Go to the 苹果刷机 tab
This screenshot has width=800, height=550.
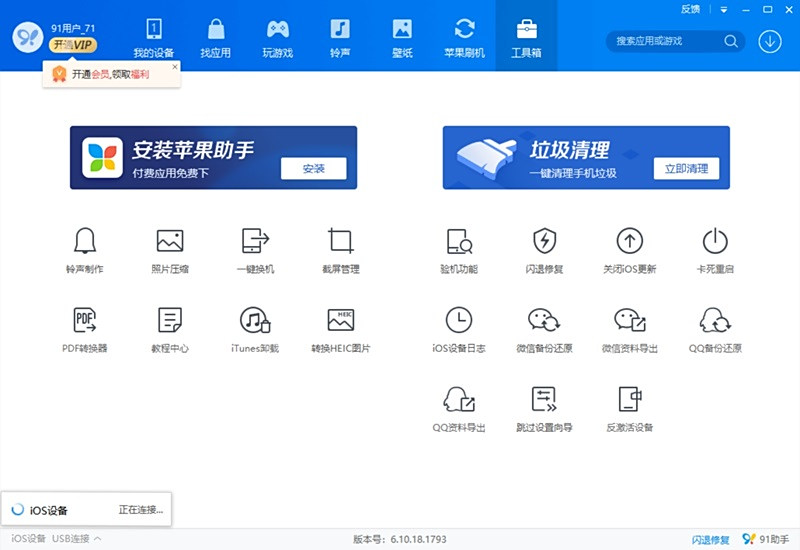click(x=464, y=37)
